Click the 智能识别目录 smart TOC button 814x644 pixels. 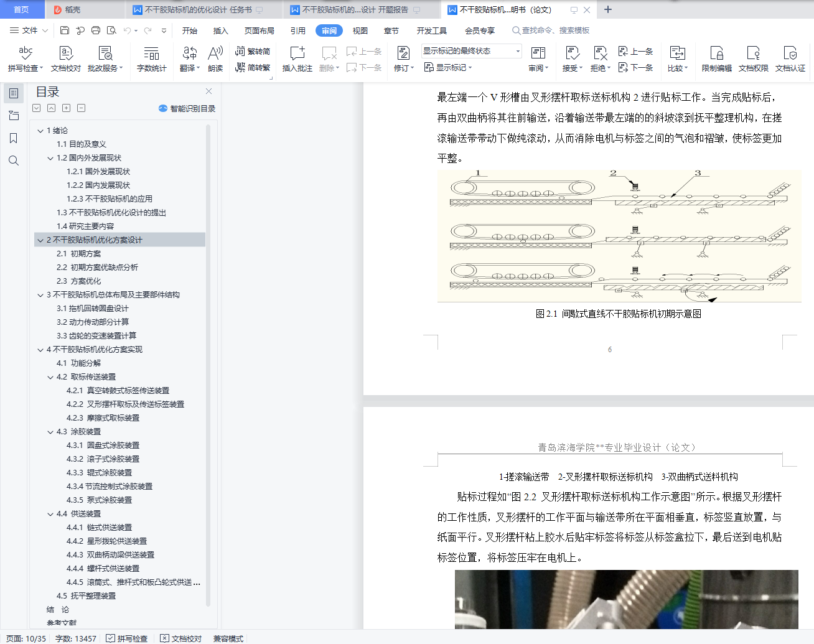coord(187,108)
